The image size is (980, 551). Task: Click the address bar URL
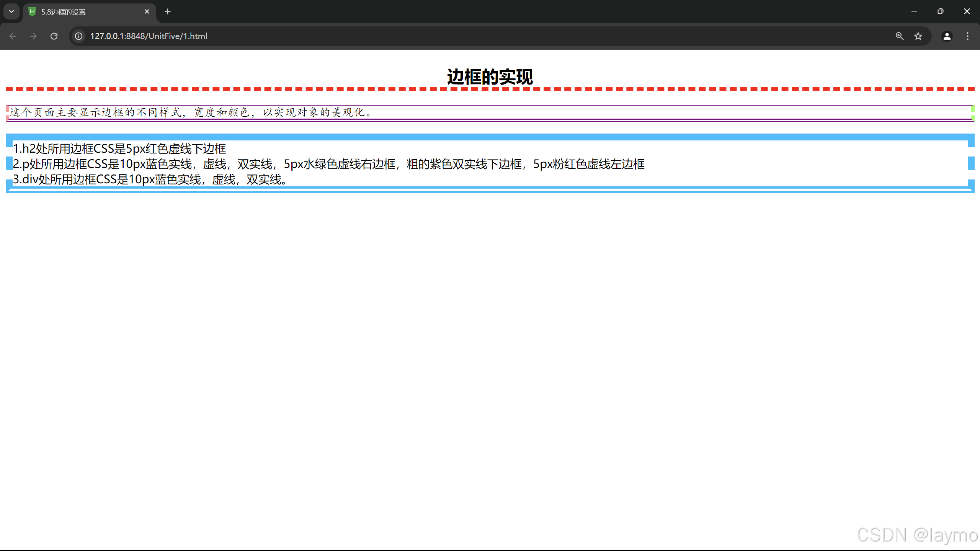tap(149, 36)
